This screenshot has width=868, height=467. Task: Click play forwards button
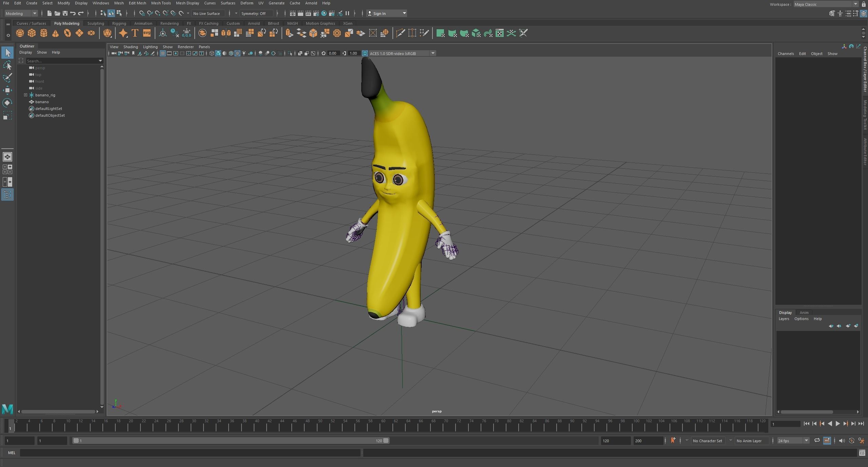coord(838,424)
